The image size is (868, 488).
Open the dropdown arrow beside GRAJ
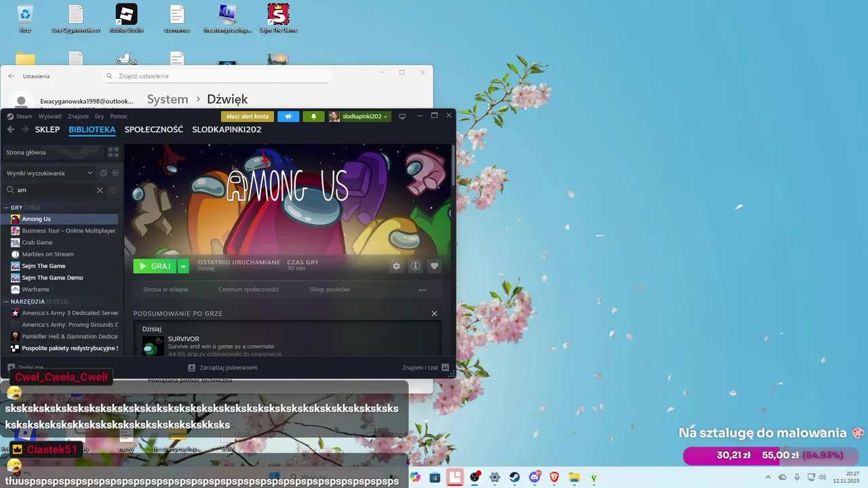[183, 266]
